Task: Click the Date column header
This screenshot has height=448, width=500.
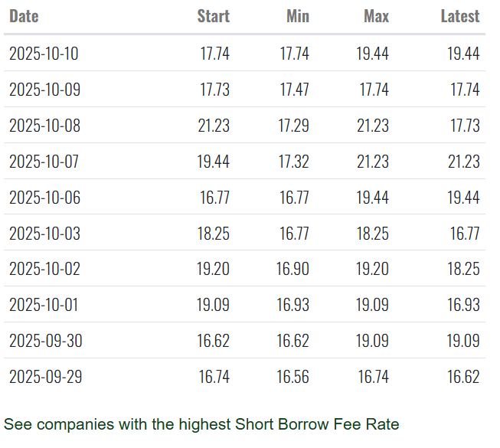Action: click(24, 16)
